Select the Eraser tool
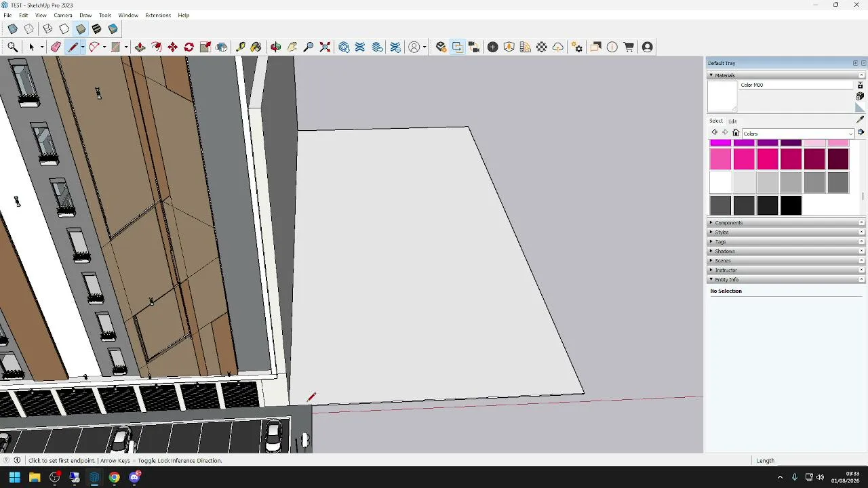The height and width of the screenshot is (488, 868). (56, 47)
